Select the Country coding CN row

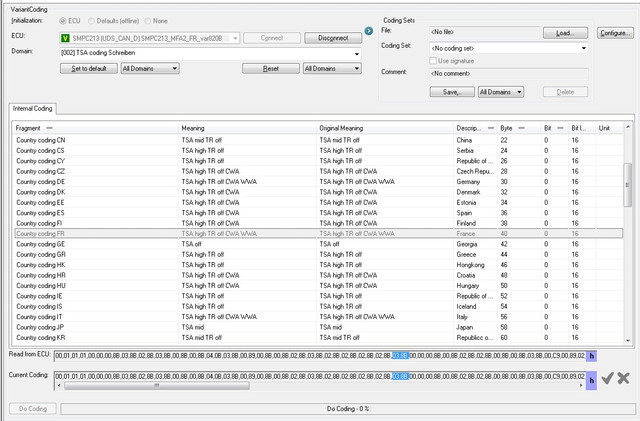pos(318,140)
